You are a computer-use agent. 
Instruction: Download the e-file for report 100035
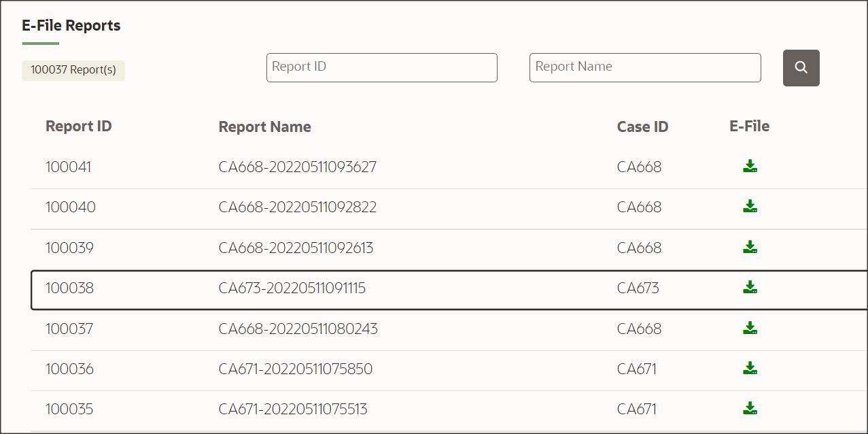(x=750, y=409)
